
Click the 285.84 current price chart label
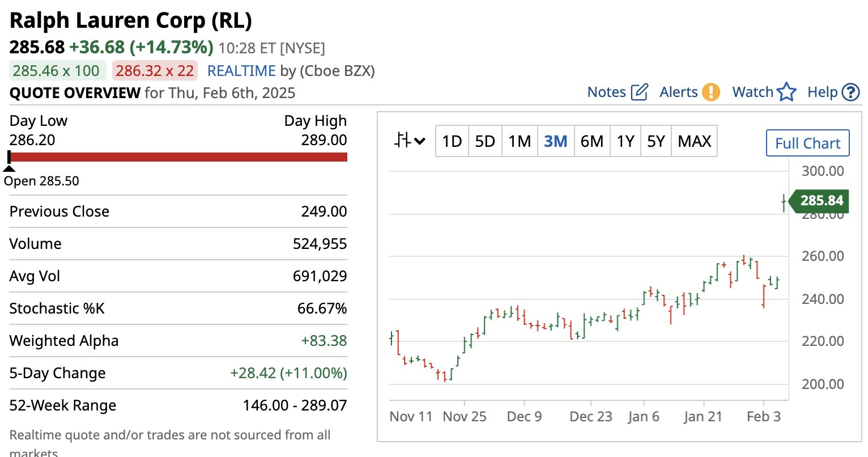[819, 200]
